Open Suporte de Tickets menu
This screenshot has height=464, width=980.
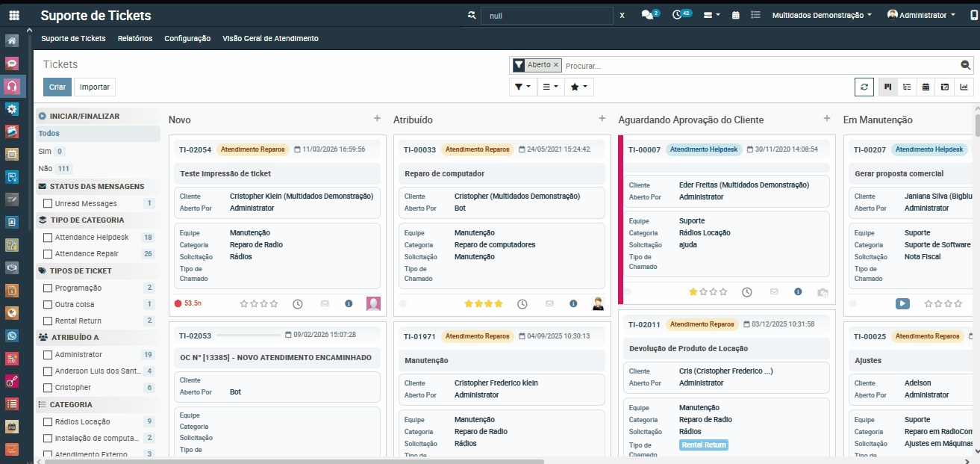[73, 38]
